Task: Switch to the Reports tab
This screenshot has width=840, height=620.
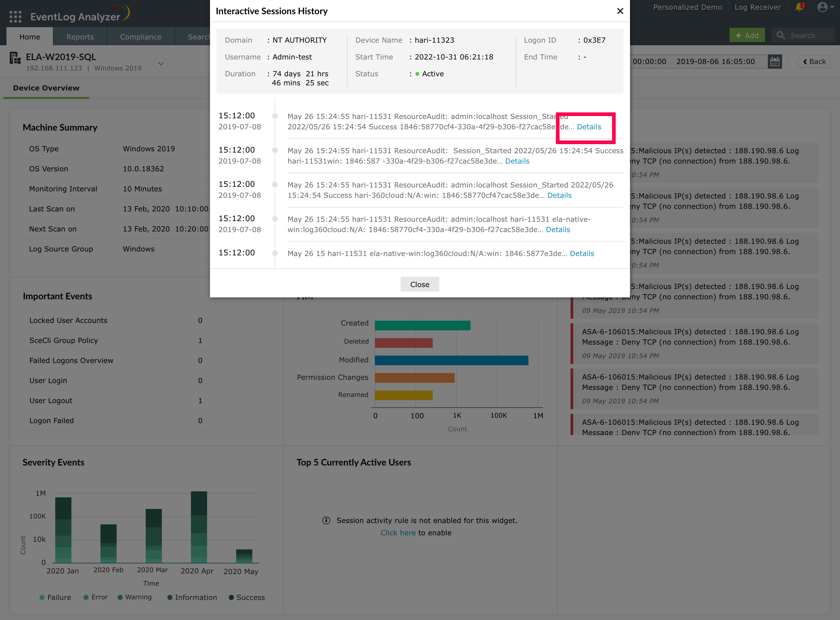Action: [80, 37]
